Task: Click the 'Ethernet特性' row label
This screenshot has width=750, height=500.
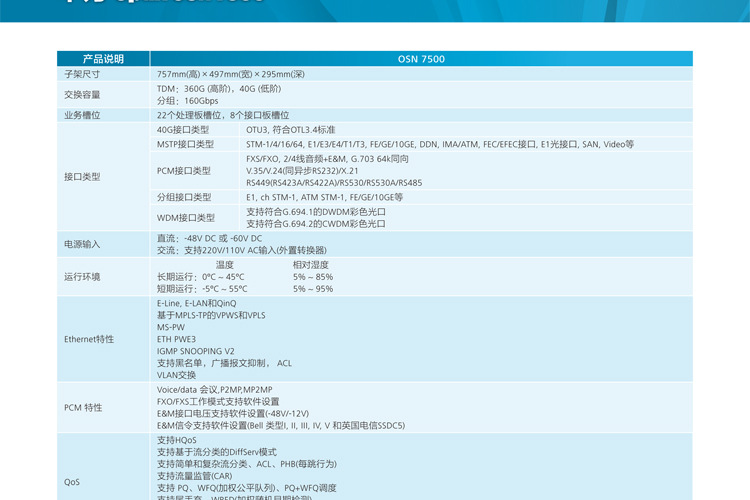Action: (89, 339)
